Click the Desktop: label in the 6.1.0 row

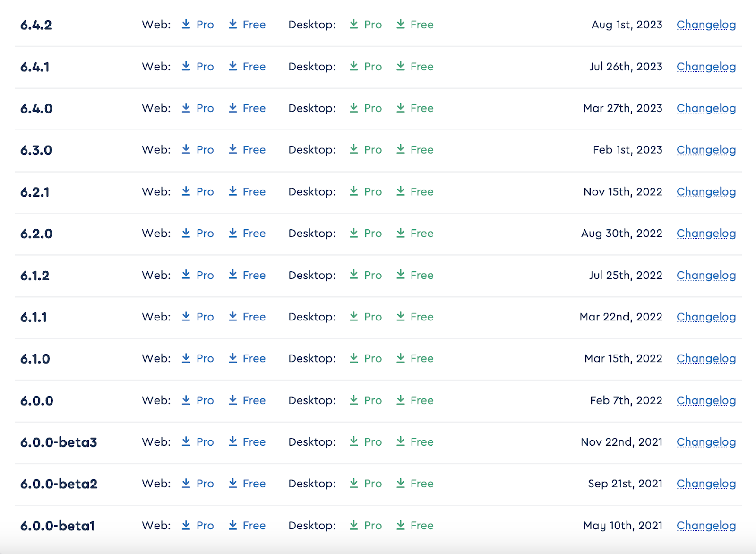[312, 359]
